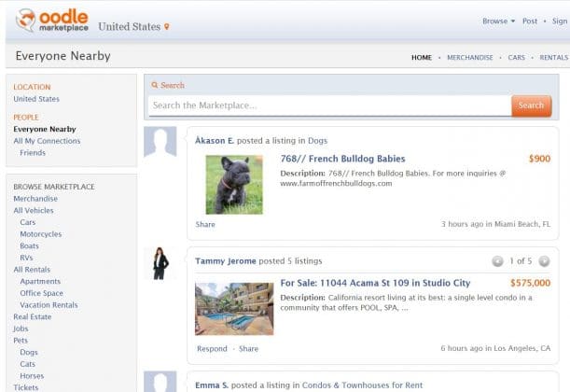This screenshot has width=570, height=392.
Task: Respond to the Studio City listing
Action: coord(212,349)
